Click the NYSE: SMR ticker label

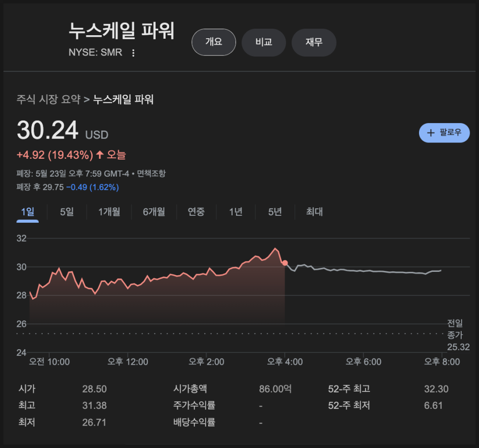point(95,52)
